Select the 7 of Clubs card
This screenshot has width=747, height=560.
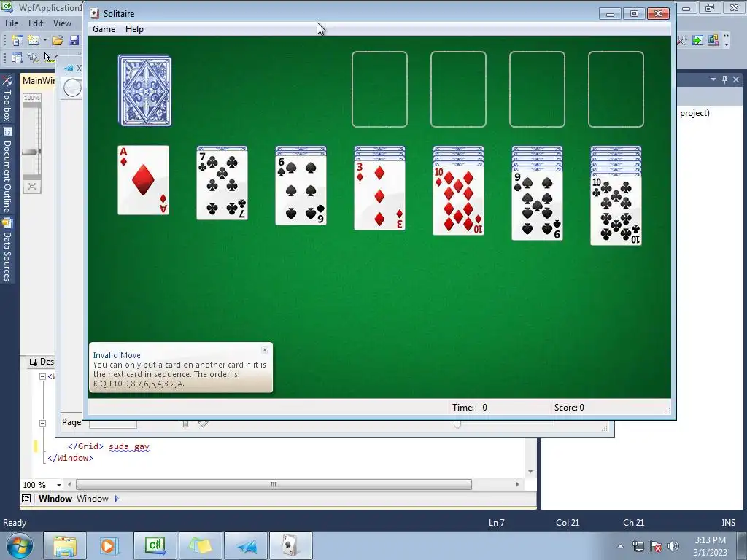coord(222,184)
